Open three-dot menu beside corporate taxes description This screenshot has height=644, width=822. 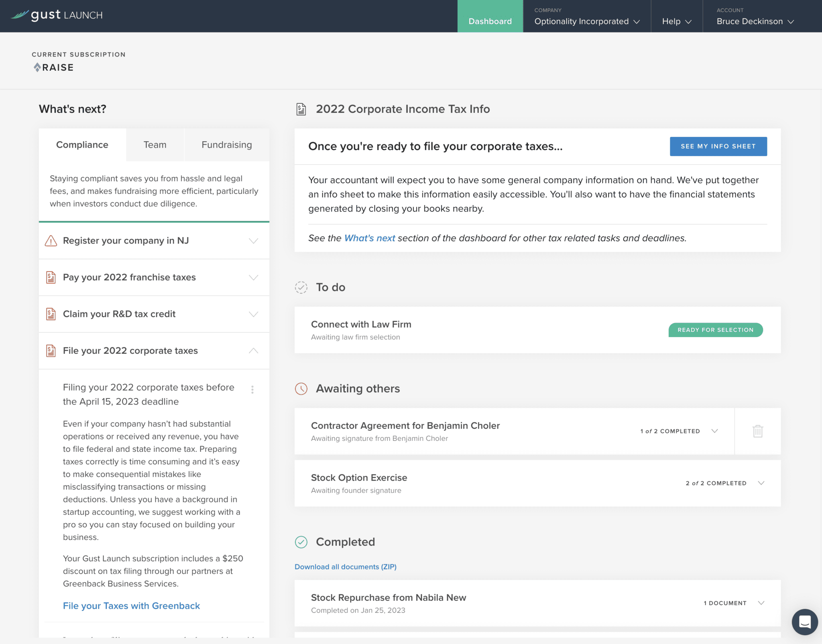pyautogui.click(x=252, y=390)
